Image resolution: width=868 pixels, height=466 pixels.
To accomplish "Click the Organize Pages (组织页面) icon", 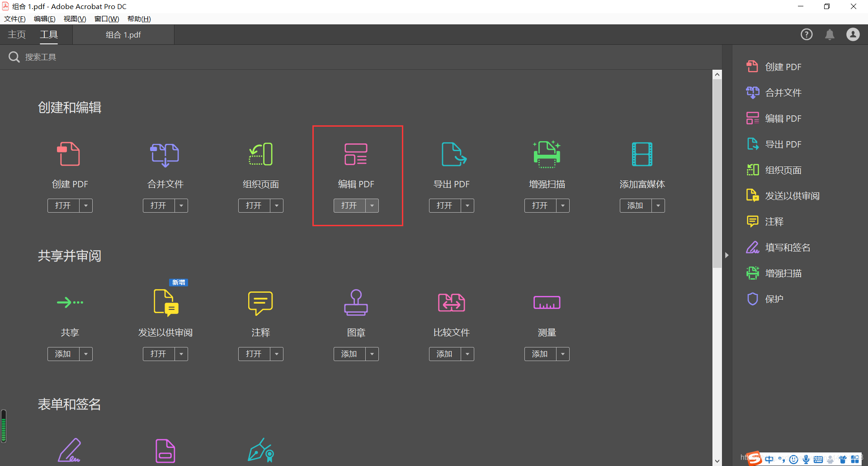I will tap(260, 154).
